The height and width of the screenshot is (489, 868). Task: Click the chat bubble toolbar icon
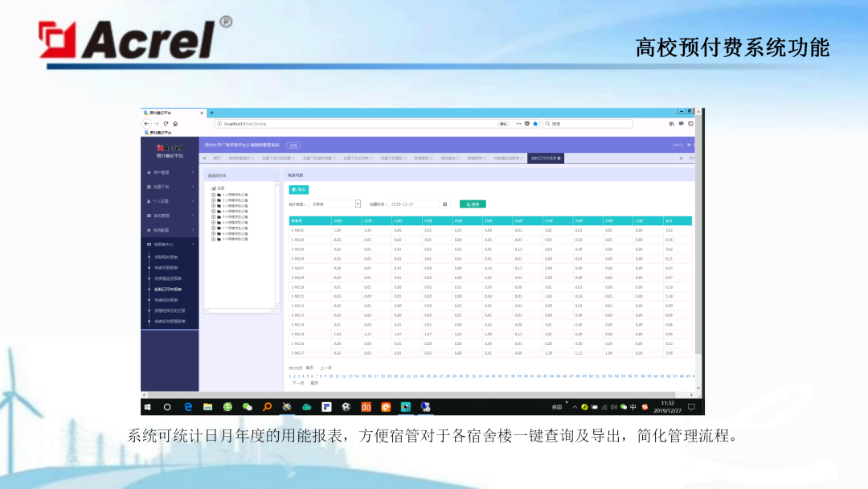682,124
